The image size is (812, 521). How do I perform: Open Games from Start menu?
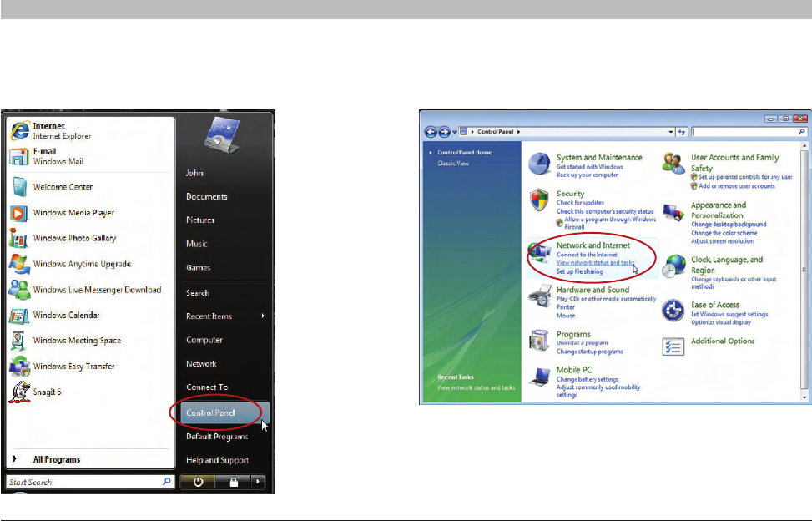[x=199, y=268]
